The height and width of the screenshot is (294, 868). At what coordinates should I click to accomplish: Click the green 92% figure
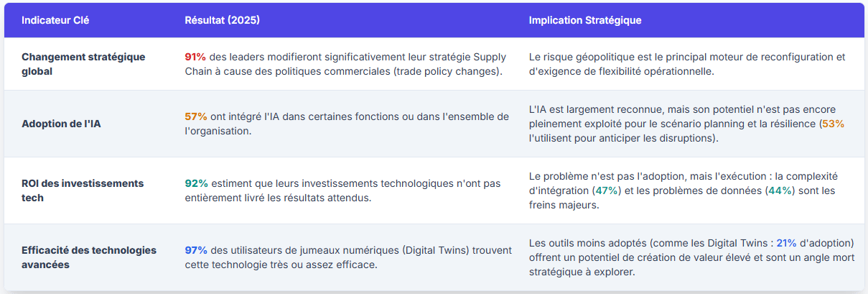(196, 183)
